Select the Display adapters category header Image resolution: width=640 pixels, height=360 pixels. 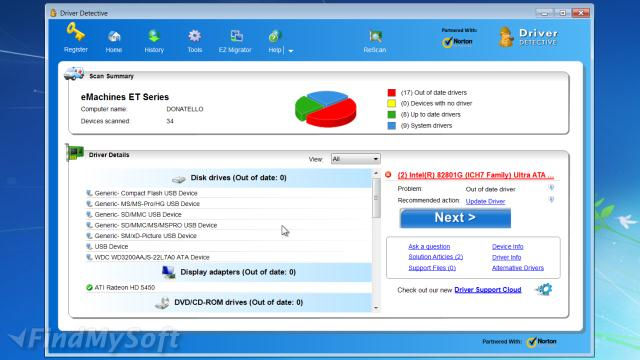229,272
